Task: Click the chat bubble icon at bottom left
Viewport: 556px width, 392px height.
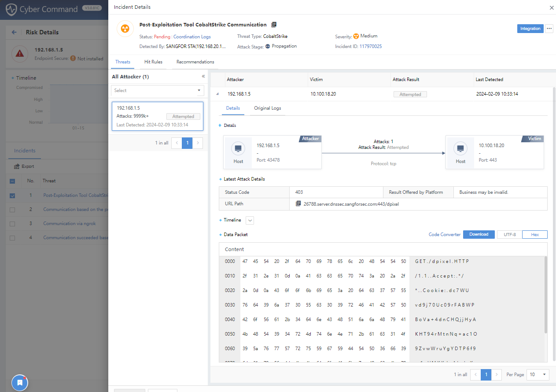Action: pos(20,383)
